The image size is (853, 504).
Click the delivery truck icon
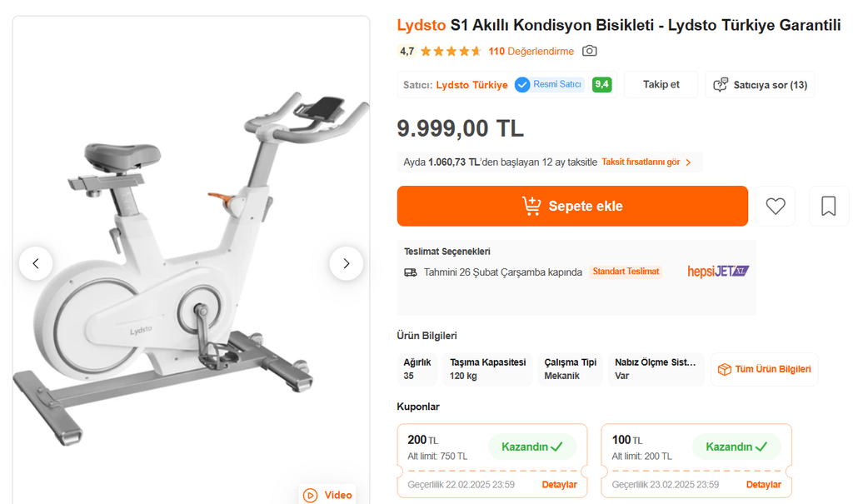pyautogui.click(x=411, y=272)
